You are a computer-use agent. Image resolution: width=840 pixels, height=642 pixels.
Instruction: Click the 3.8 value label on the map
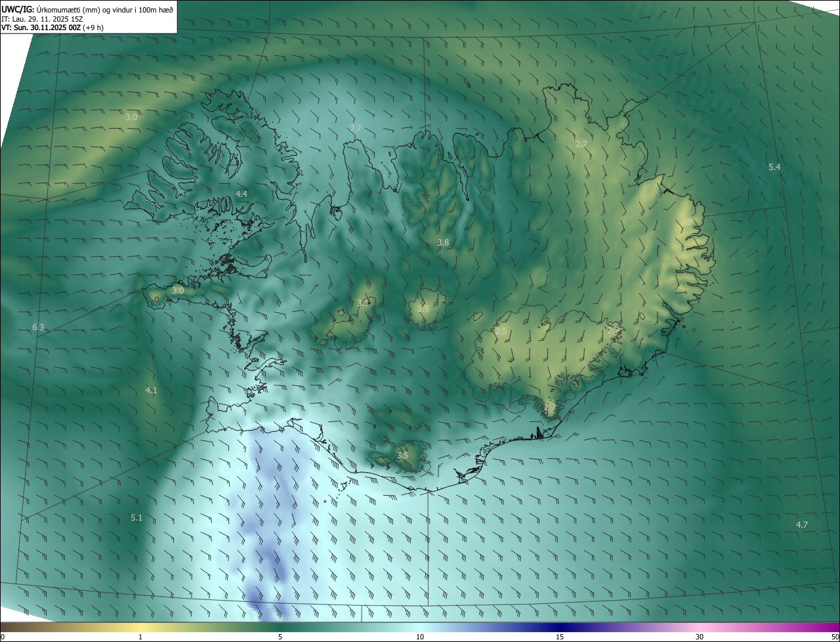[x=443, y=242]
